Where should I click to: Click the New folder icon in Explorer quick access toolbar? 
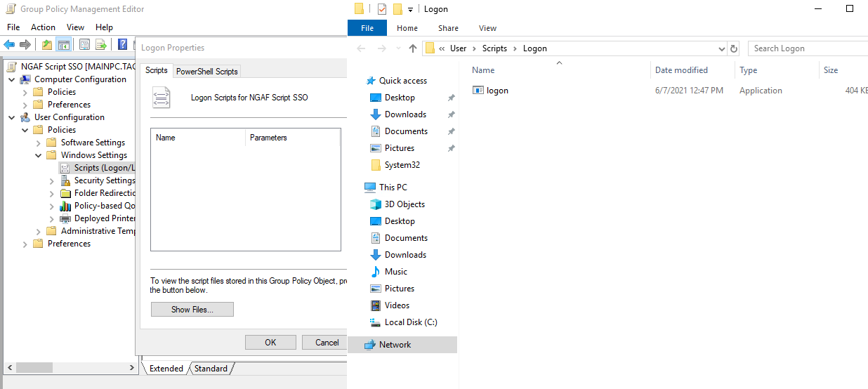pyautogui.click(x=397, y=9)
